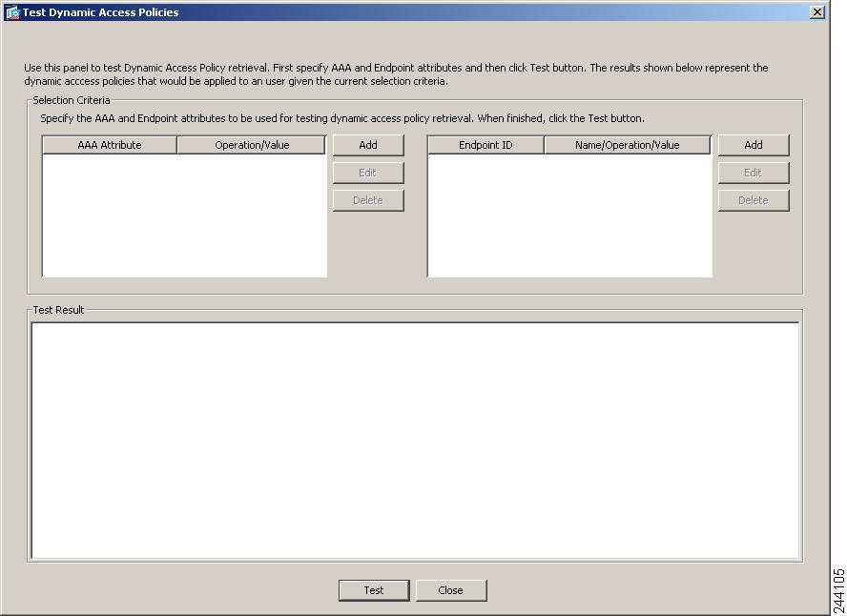Select the Endpoint ID column header
The width and height of the screenshot is (847, 616).
coord(485,145)
